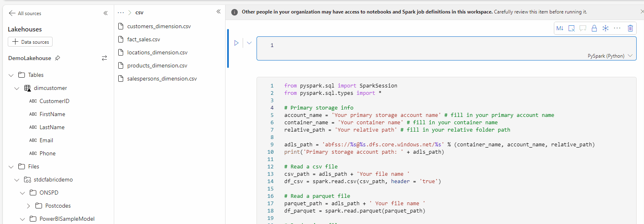Collapse the csv file list pane

219,12
